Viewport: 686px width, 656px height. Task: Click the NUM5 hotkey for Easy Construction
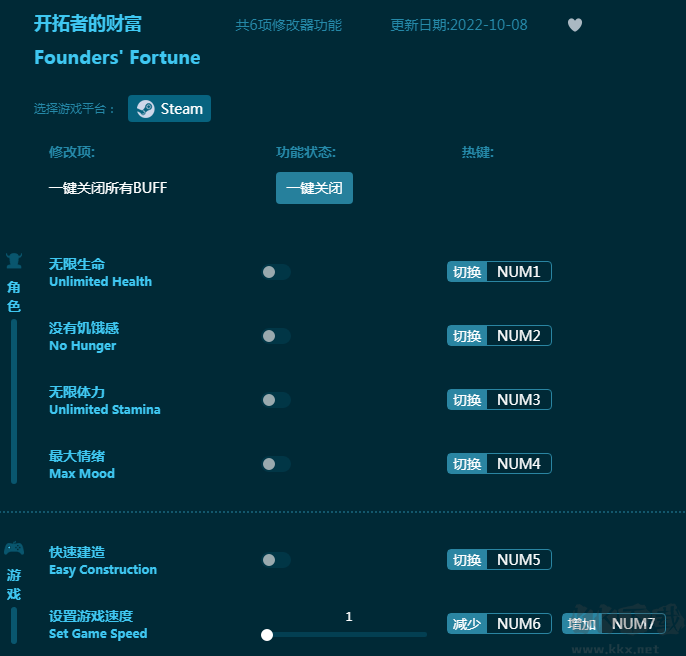pos(518,560)
